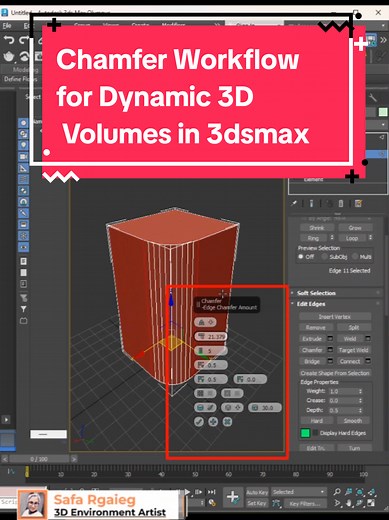Click the Edge Chamfer Amount field 21.379

click(x=211, y=336)
